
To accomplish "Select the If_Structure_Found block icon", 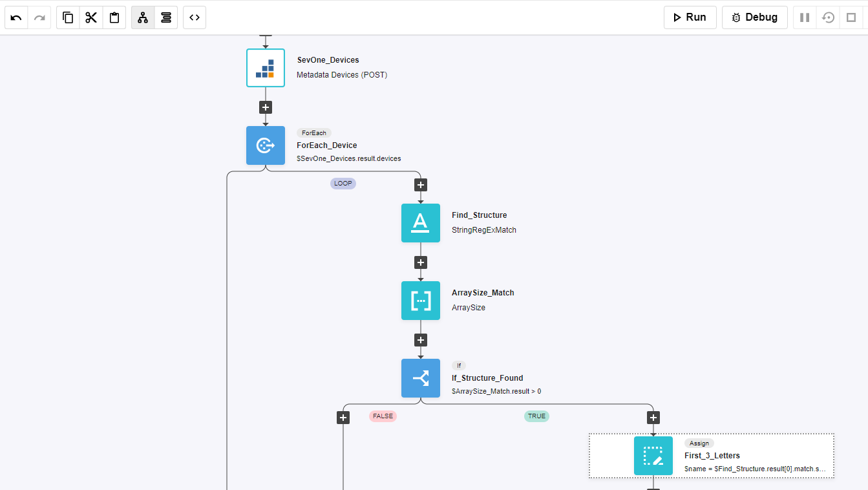I will pos(421,378).
